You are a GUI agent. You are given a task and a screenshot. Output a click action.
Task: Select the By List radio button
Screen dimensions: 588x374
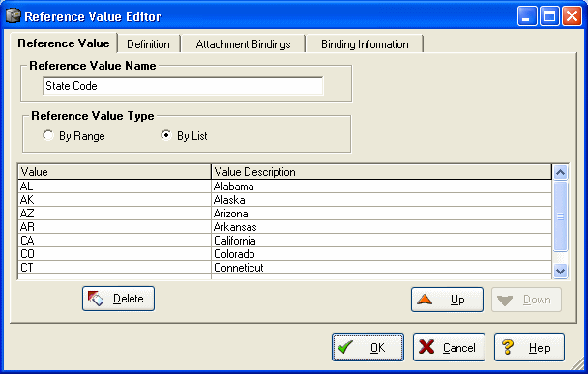(166, 135)
